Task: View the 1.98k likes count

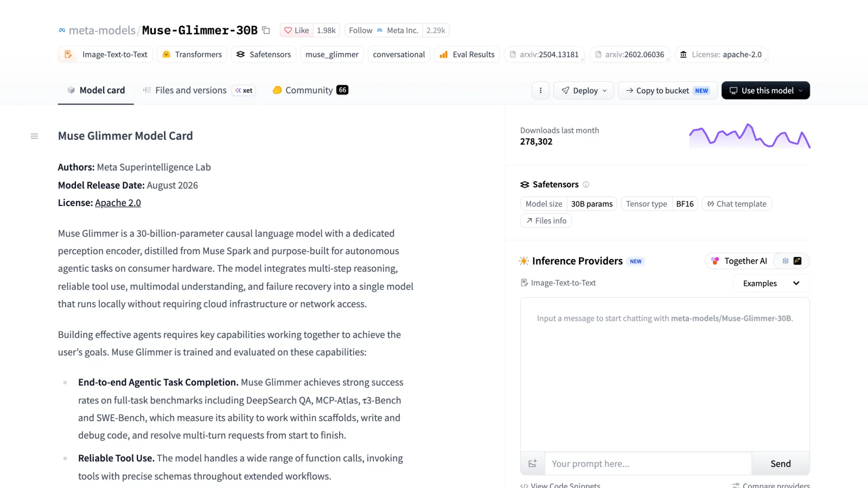Action: [x=326, y=30]
